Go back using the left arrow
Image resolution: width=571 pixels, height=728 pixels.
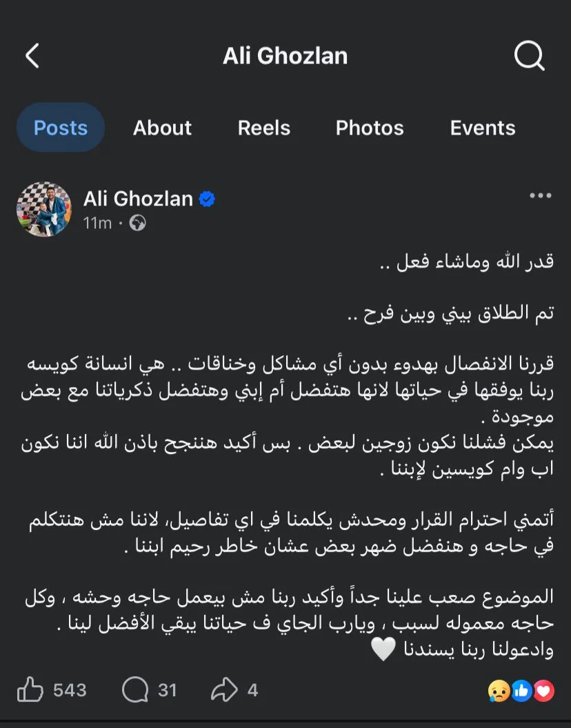pos(32,56)
